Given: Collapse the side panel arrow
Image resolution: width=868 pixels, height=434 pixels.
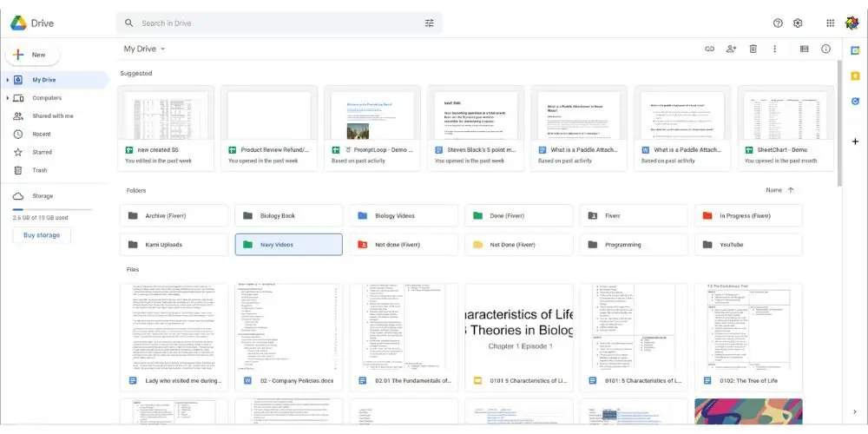Looking at the screenshot, I should (x=855, y=411).
